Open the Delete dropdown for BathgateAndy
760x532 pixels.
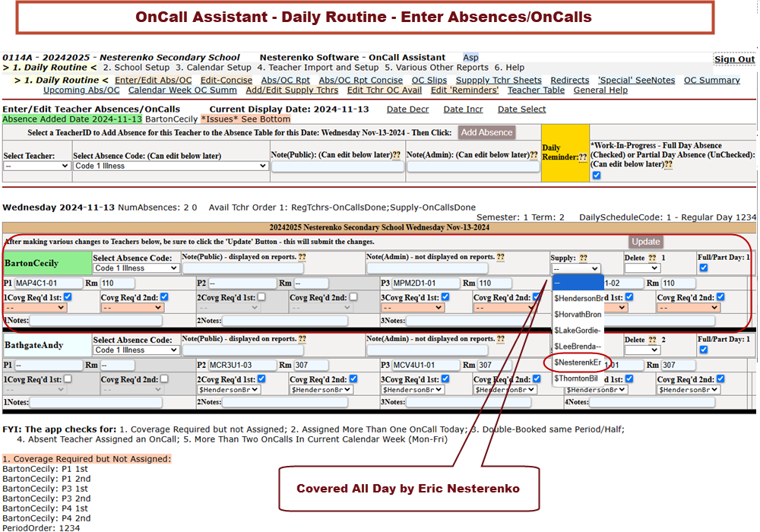pyautogui.click(x=641, y=350)
